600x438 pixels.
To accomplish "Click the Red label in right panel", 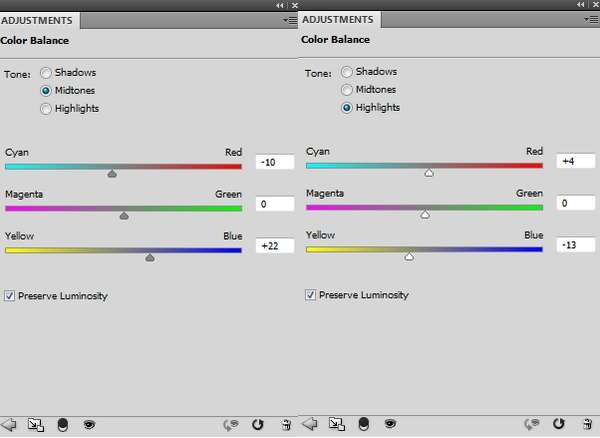I will pos(535,151).
